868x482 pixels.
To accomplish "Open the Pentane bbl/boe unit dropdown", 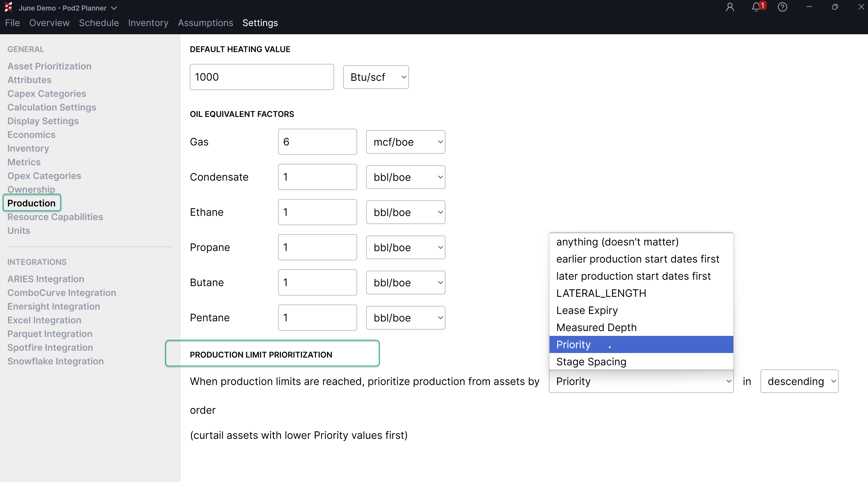I will 405,318.
